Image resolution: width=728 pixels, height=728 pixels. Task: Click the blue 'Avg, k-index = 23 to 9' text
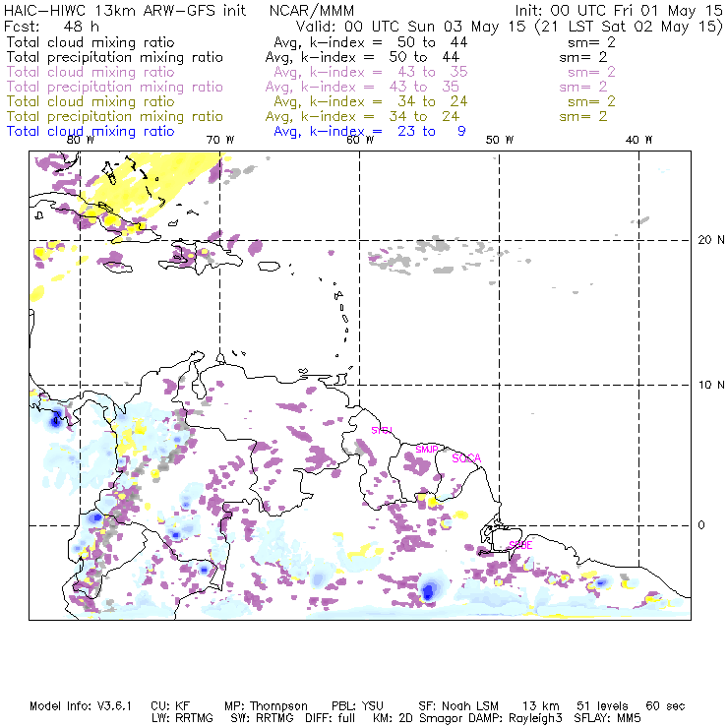coord(370,132)
